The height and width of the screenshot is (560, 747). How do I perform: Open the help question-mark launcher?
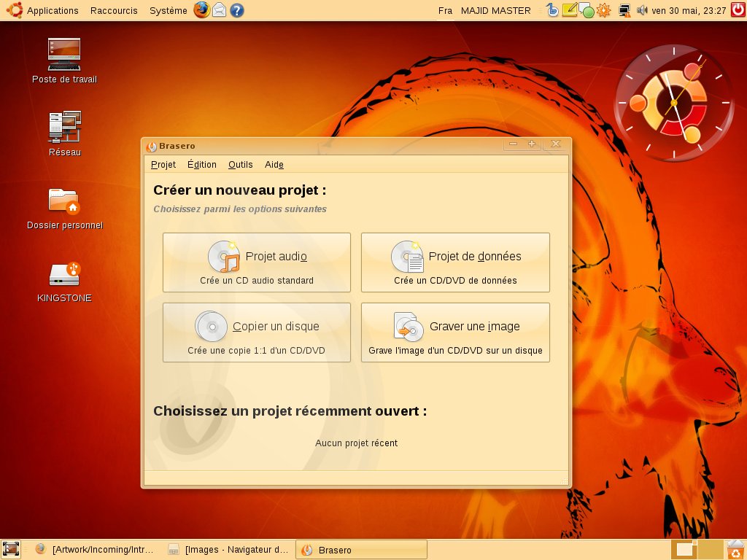(237, 10)
